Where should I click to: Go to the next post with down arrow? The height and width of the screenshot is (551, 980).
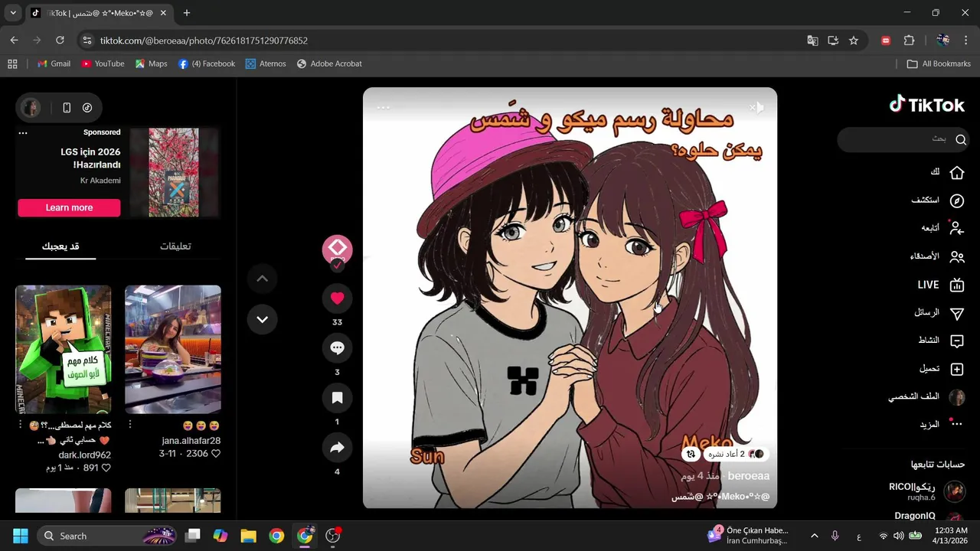click(262, 319)
